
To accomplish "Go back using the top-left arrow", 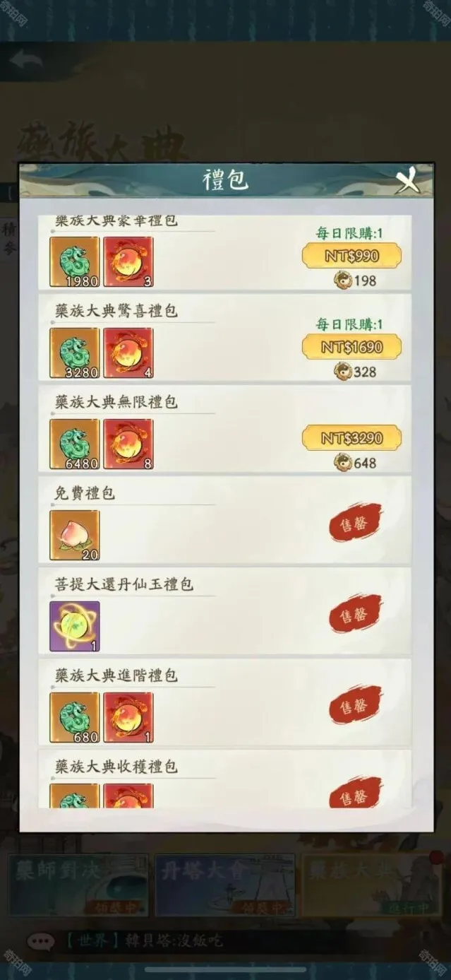I will (26, 60).
